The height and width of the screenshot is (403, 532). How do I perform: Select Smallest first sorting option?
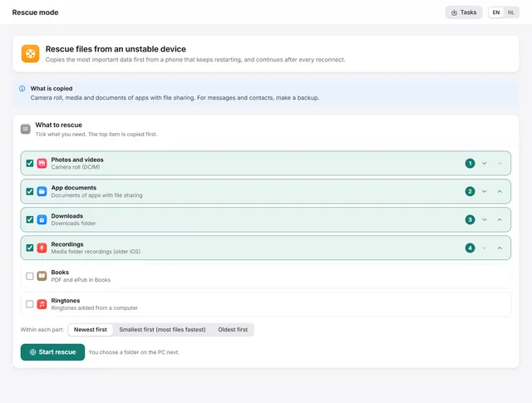coord(162,329)
